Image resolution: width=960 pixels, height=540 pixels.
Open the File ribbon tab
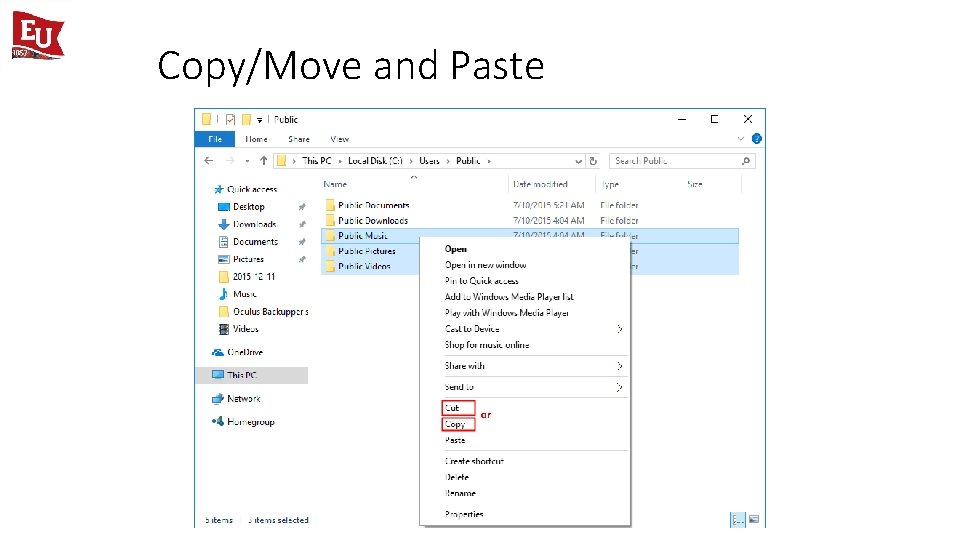(215, 139)
